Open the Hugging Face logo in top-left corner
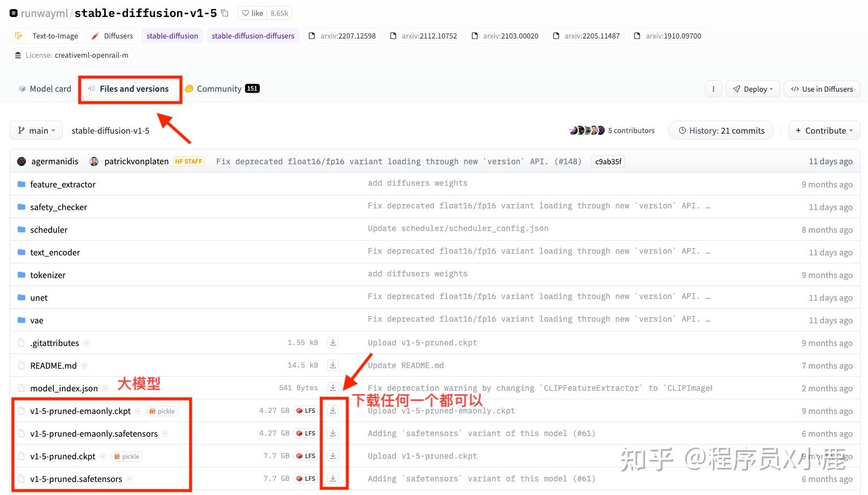This screenshot has width=868, height=495. (12, 12)
